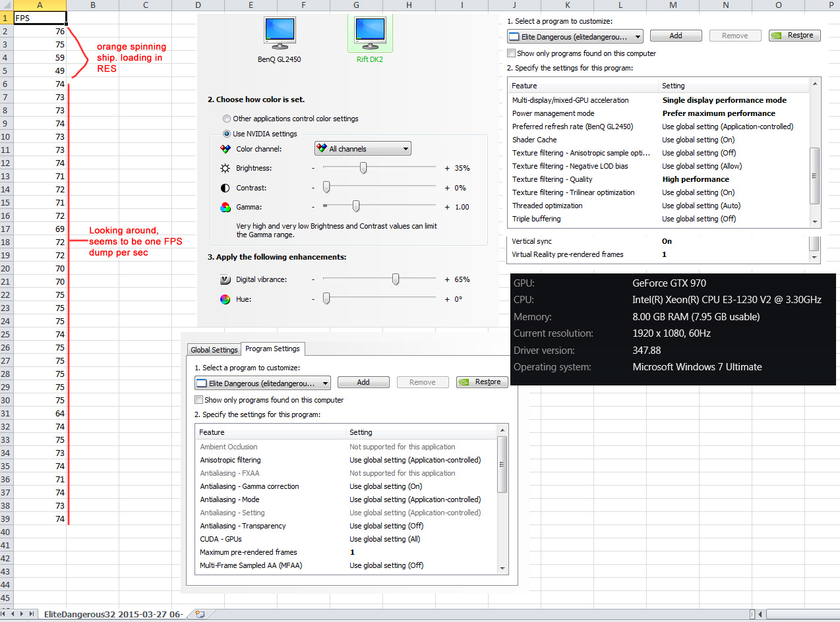Select the Multi-display/mixed-GPU acceleration row

point(659,100)
